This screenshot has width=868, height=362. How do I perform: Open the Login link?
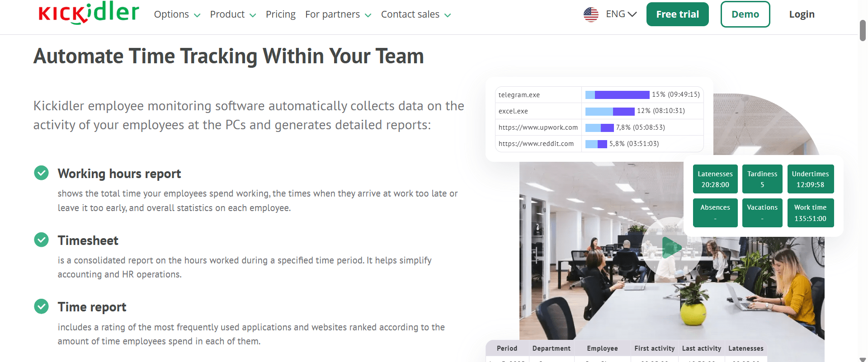(x=802, y=14)
